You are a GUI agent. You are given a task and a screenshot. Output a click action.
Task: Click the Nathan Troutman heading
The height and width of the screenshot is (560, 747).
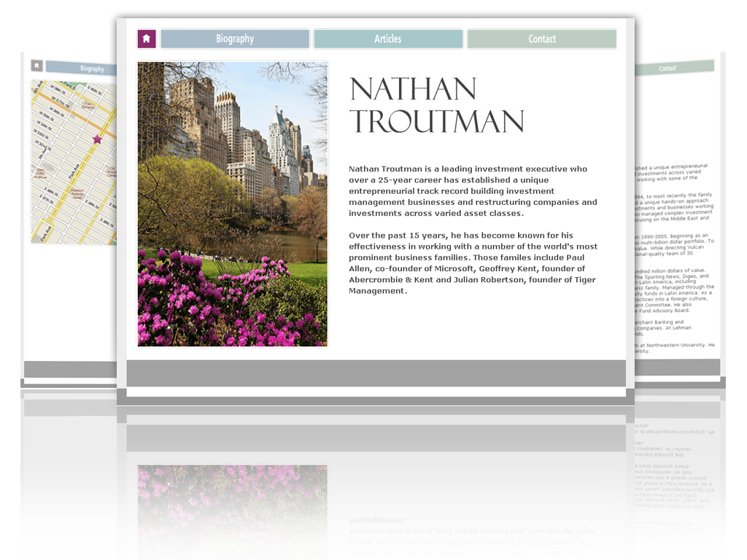pos(436,105)
